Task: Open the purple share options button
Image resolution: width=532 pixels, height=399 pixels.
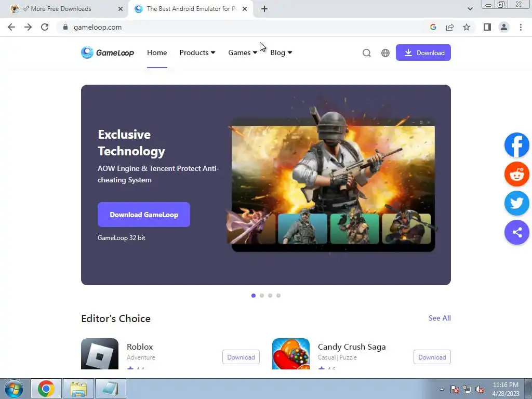Action: coord(517,232)
